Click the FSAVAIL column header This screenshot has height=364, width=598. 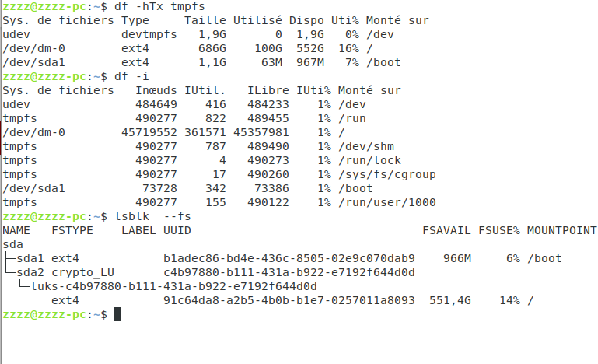click(x=446, y=230)
